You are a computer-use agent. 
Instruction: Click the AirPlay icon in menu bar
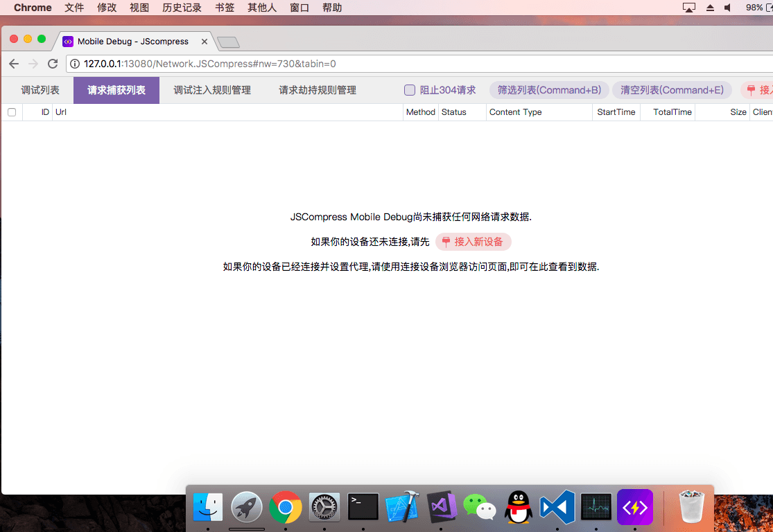tap(688, 8)
